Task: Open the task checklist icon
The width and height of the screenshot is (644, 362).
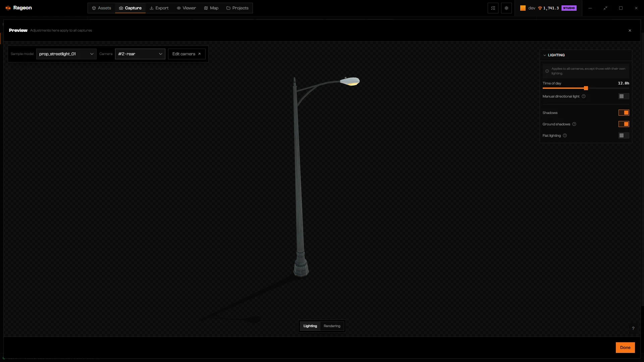Action: 493,8
